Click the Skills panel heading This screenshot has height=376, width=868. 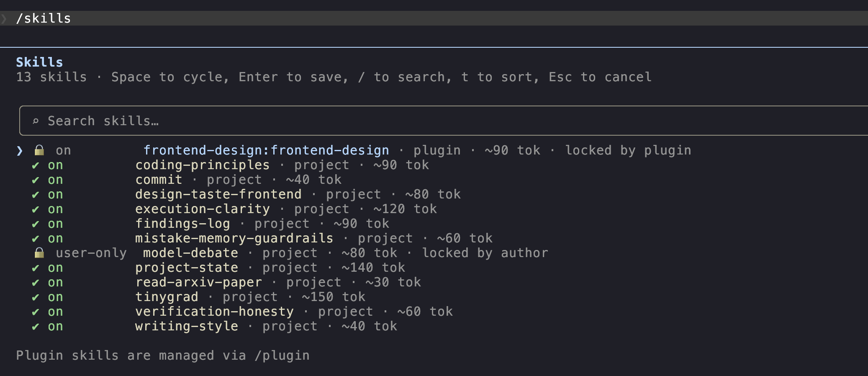pos(39,62)
